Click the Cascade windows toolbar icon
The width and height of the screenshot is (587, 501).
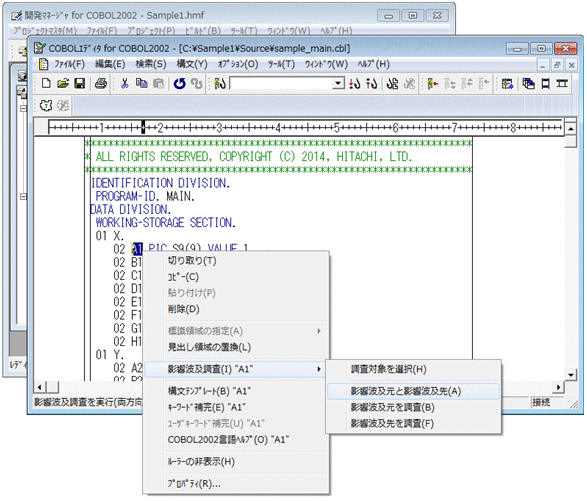click(x=528, y=83)
